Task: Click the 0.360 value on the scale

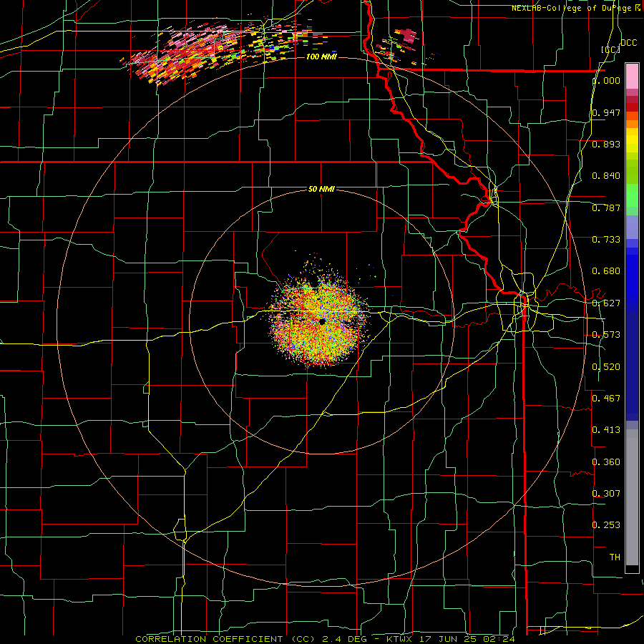Action: point(606,462)
